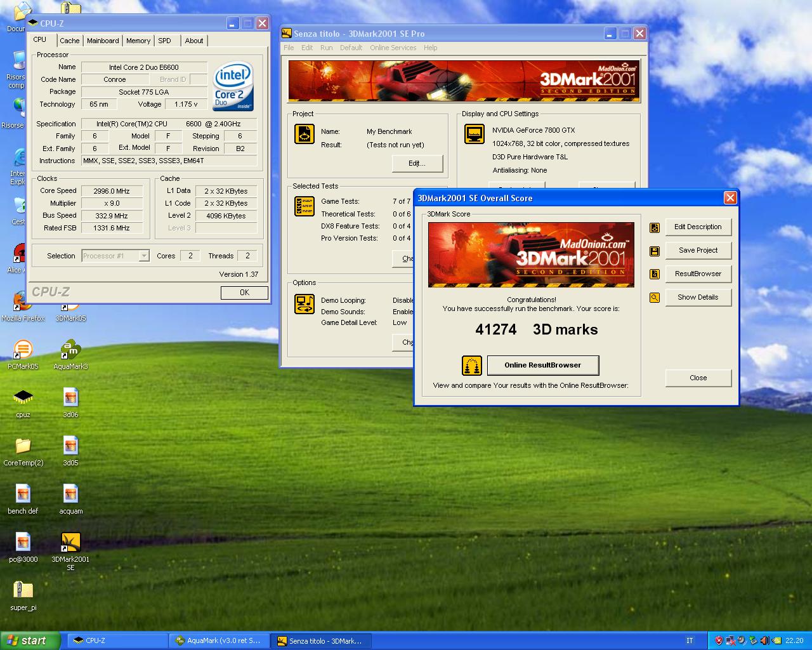
Task: Click the Selected Tests checklist icon
Action: (304, 206)
